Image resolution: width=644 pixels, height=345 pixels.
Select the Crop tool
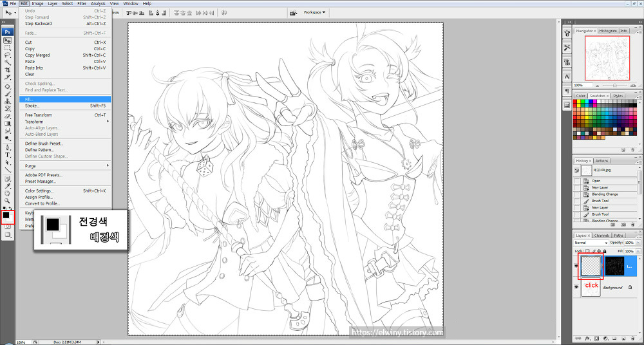(x=8, y=70)
